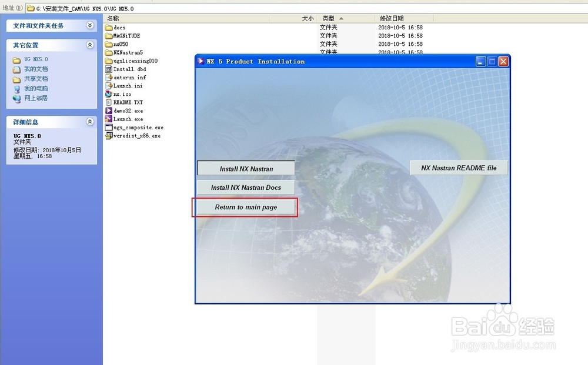
Task: Click the NX 5 installer title bar icon
Action: 201,61
